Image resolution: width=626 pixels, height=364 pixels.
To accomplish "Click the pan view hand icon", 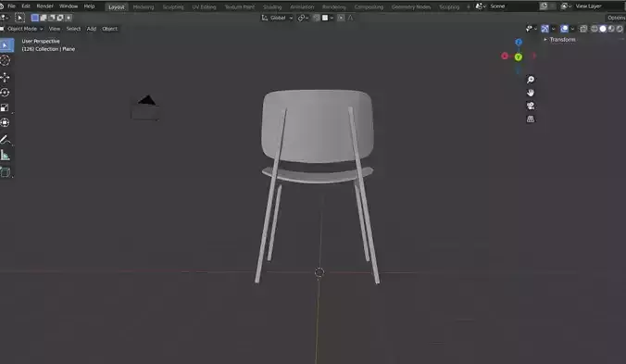I will coord(531,93).
